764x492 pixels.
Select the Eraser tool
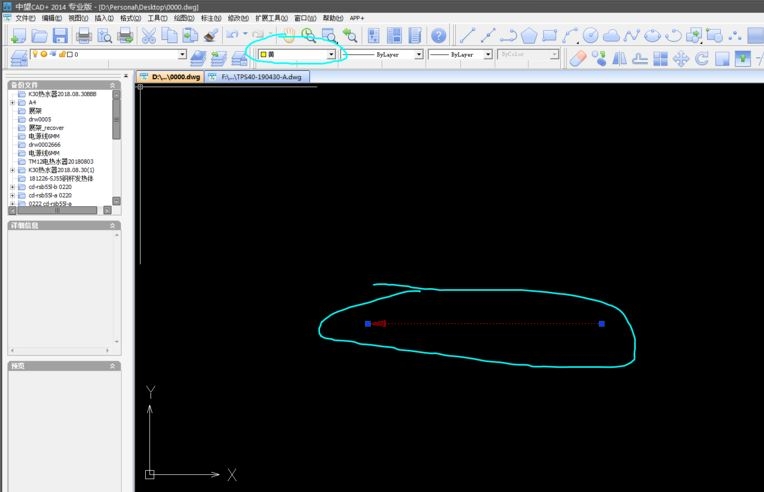pyautogui.click(x=578, y=58)
